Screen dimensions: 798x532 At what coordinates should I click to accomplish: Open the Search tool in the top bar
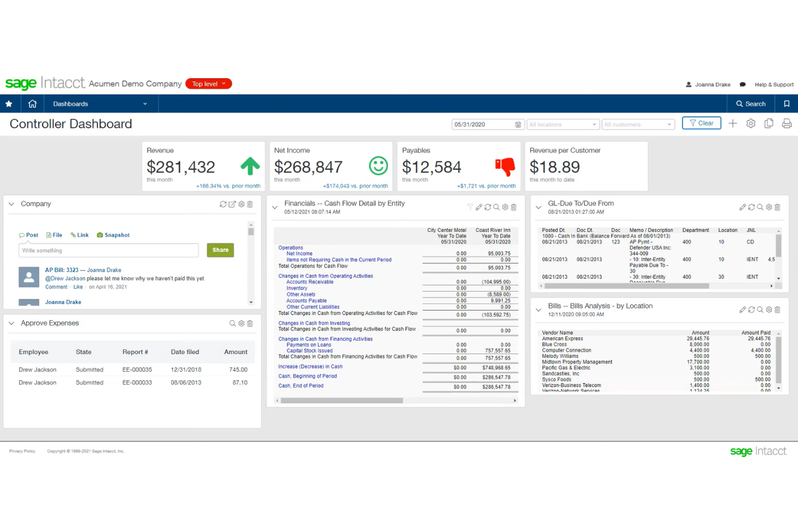[x=751, y=103]
